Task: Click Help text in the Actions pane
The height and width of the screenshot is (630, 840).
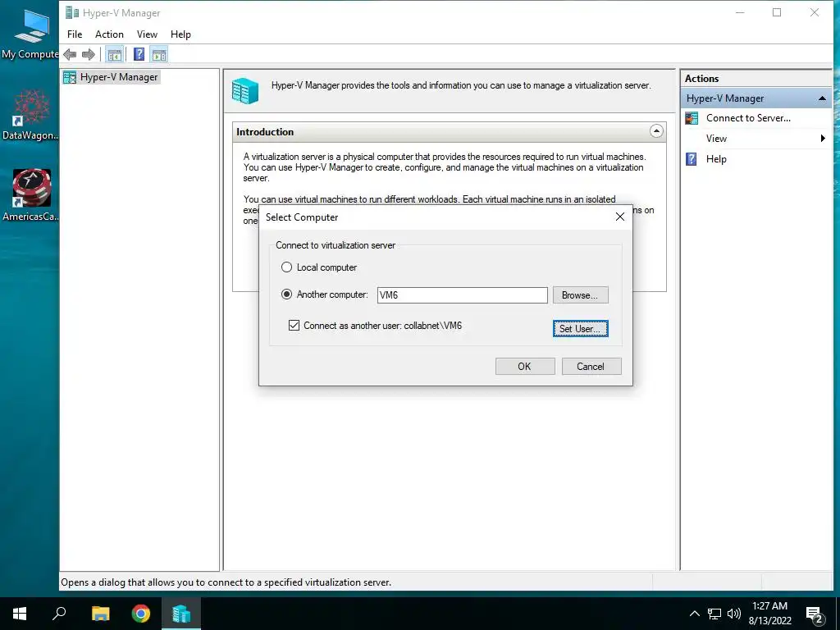Action: pyautogui.click(x=715, y=159)
